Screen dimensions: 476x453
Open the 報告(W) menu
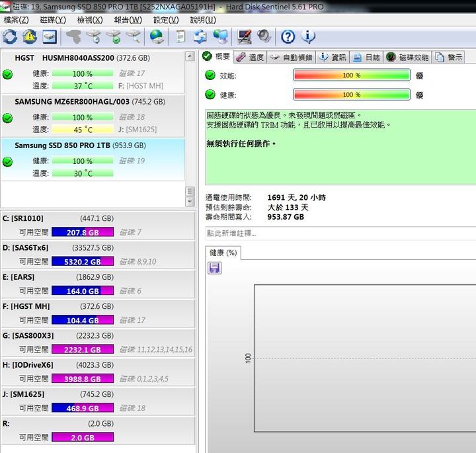click(128, 20)
